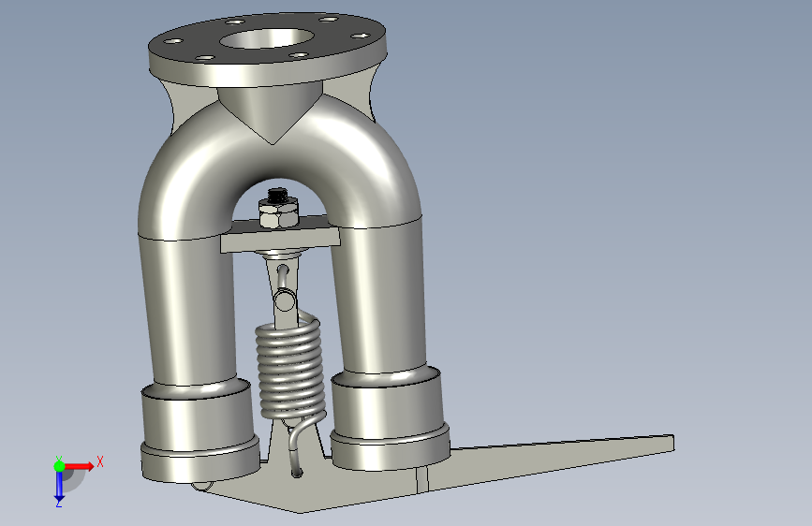Select the hex nut above the cross plate
Image resolution: width=812 pixels, height=526 pixels.
point(278,215)
